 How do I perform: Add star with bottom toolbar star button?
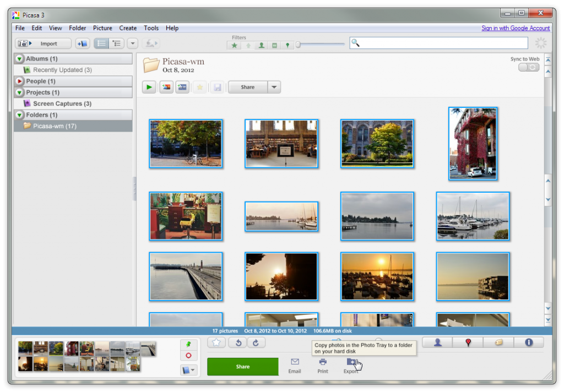216,343
